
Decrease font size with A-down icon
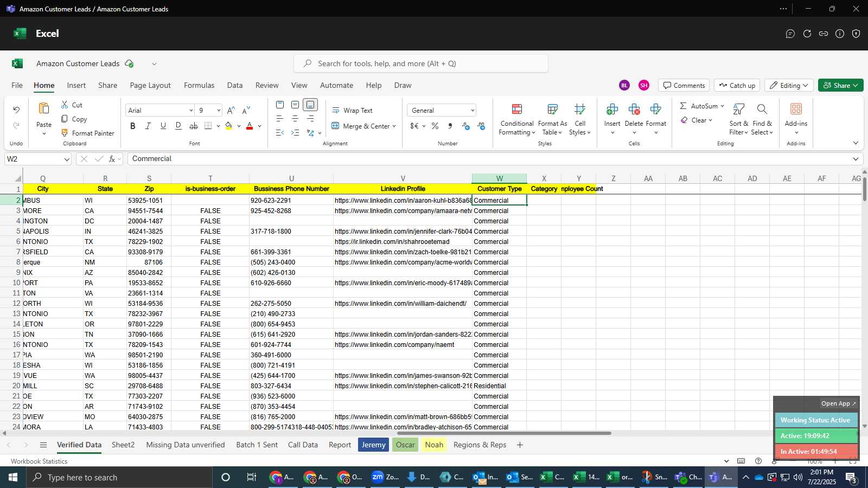coord(246,110)
